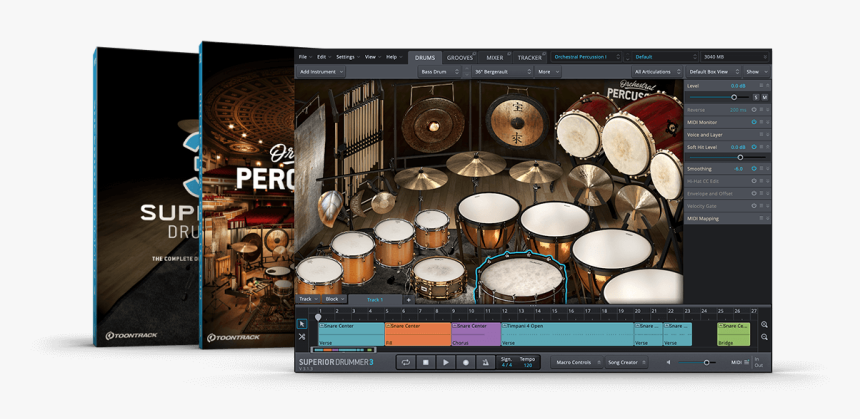Open the Add Instrument dropdown
Viewport: 860px width, 419px height.
coord(321,72)
